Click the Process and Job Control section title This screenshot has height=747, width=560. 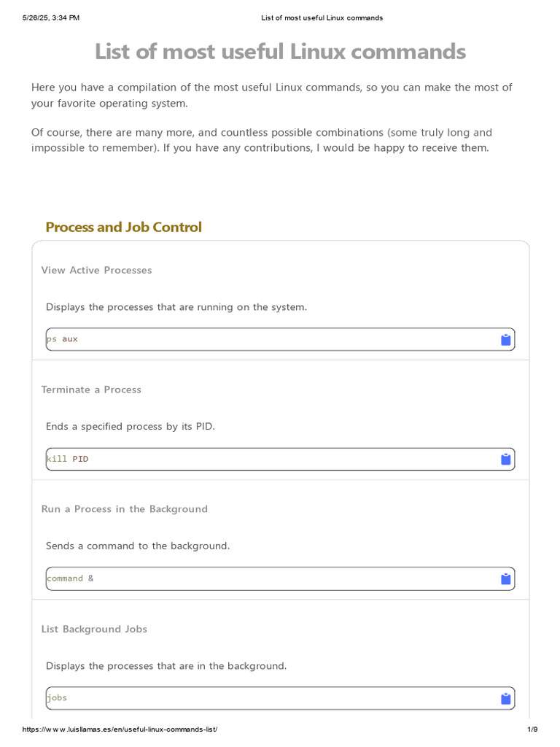click(x=123, y=227)
